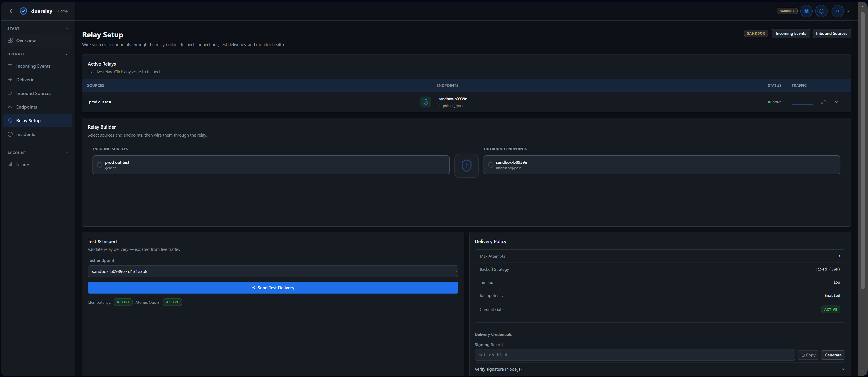Screen dimensions: 868x377
Task: Open the Test endpoint dropdown
Action: [x=273, y=271]
